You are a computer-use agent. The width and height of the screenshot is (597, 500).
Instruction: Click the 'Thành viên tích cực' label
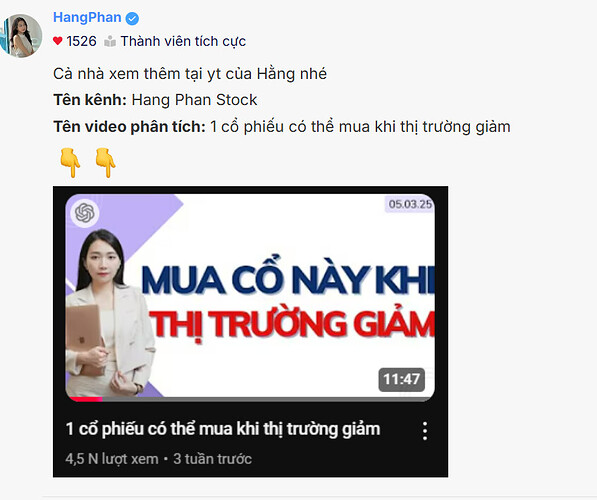pos(183,41)
